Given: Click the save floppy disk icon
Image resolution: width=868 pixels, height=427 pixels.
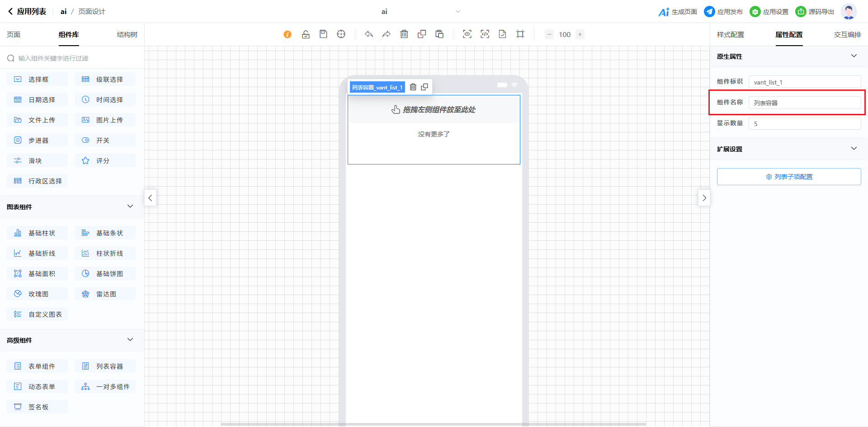Looking at the screenshot, I should (x=323, y=34).
